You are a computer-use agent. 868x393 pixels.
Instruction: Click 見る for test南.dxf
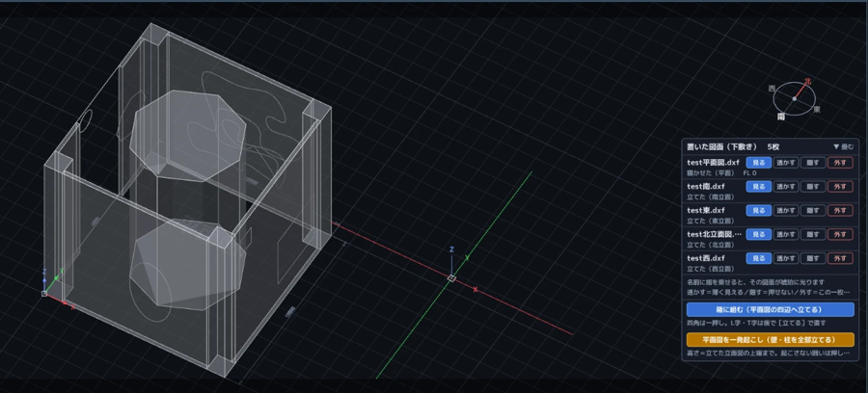coord(758,187)
